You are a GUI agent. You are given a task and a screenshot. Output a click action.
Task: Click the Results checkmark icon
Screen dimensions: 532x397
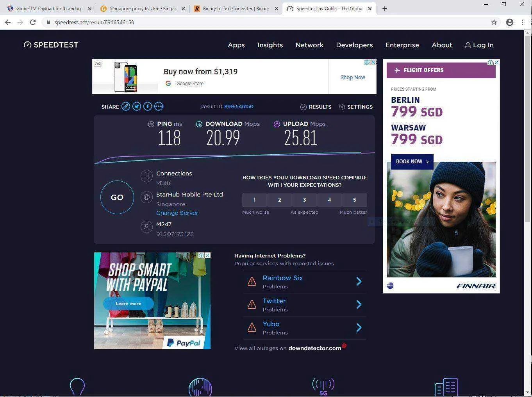pyautogui.click(x=303, y=107)
